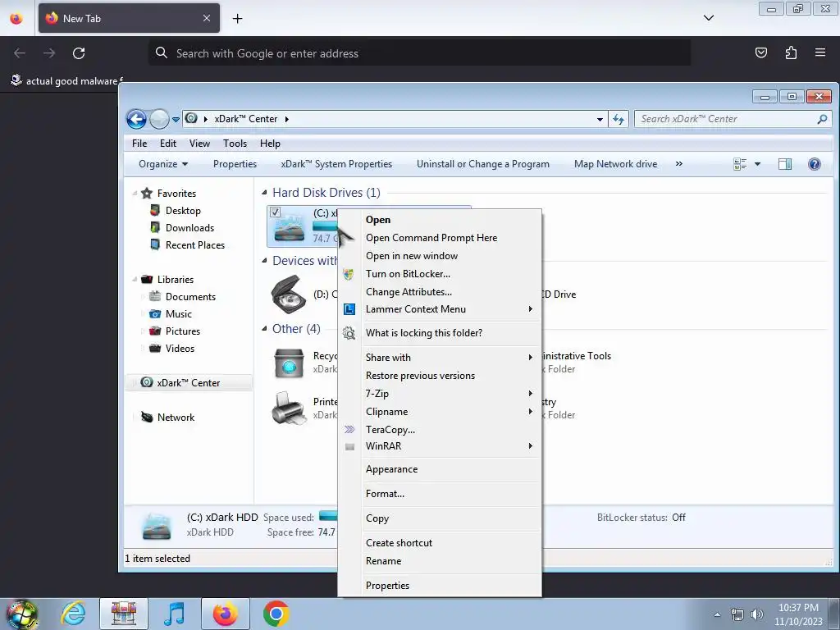The width and height of the screenshot is (840, 630).
Task: Open the View menu
Action: click(x=199, y=144)
